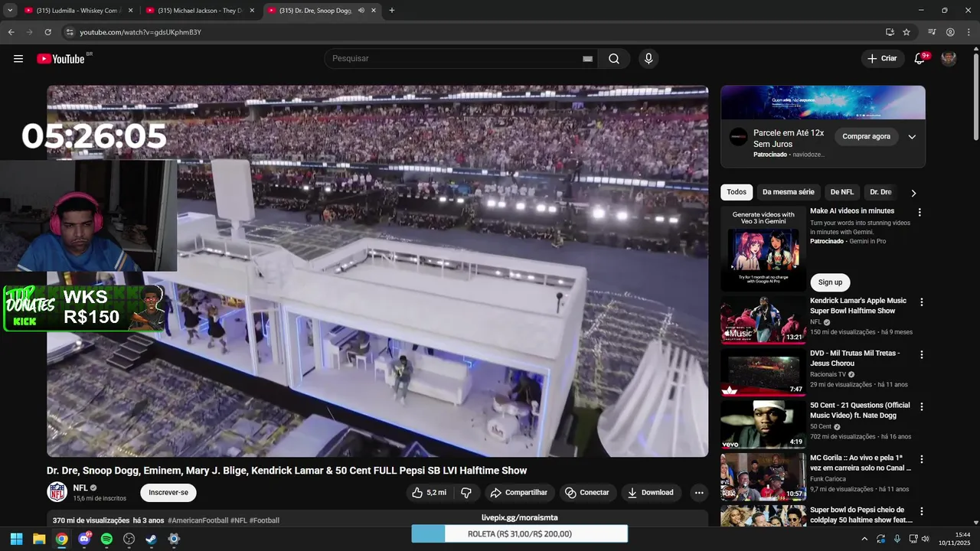
Task: Open Windows Start menu
Action: [16, 539]
